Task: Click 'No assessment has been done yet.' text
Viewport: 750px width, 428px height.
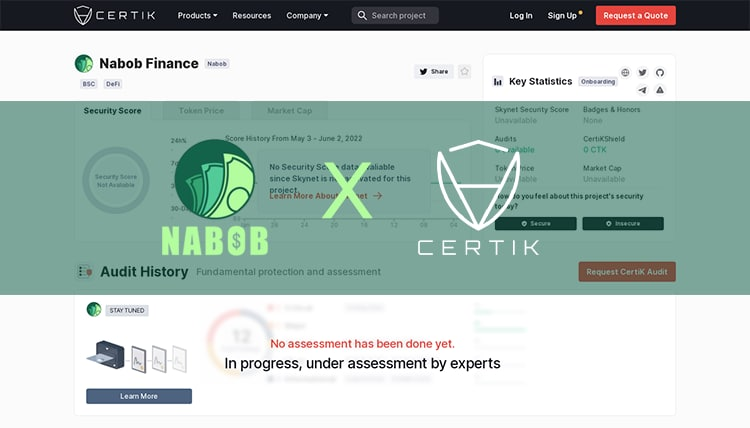Action: 363,343
